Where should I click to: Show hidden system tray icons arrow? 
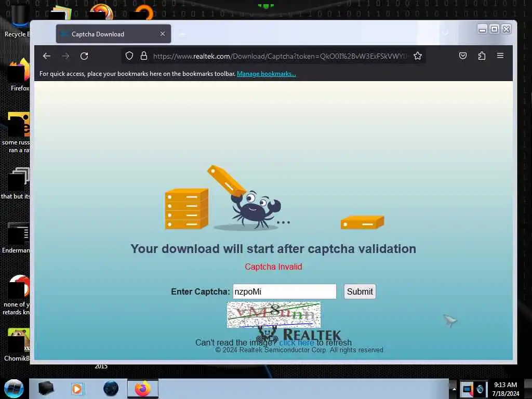coord(454,389)
